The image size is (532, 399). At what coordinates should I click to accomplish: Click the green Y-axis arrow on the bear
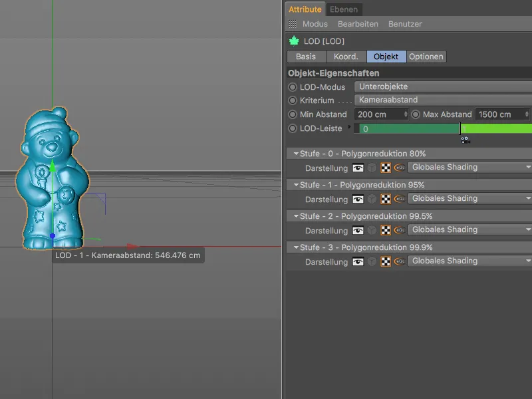[x=53, y=166]
